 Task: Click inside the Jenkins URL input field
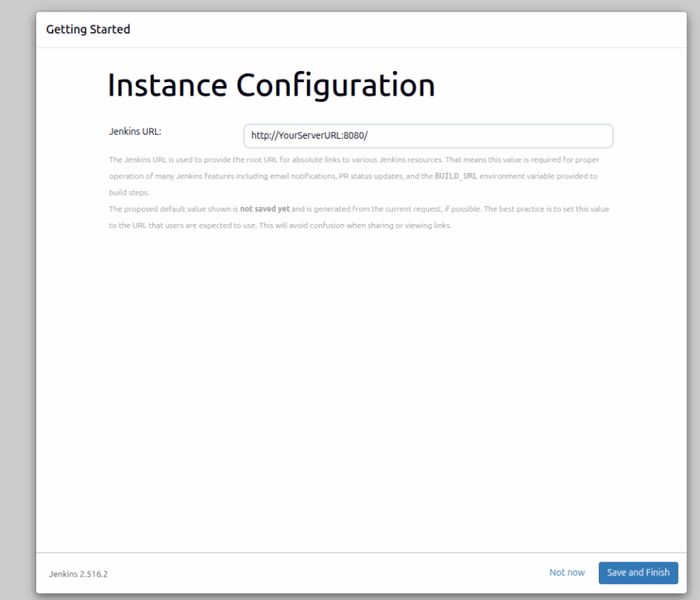click(428, 135)
